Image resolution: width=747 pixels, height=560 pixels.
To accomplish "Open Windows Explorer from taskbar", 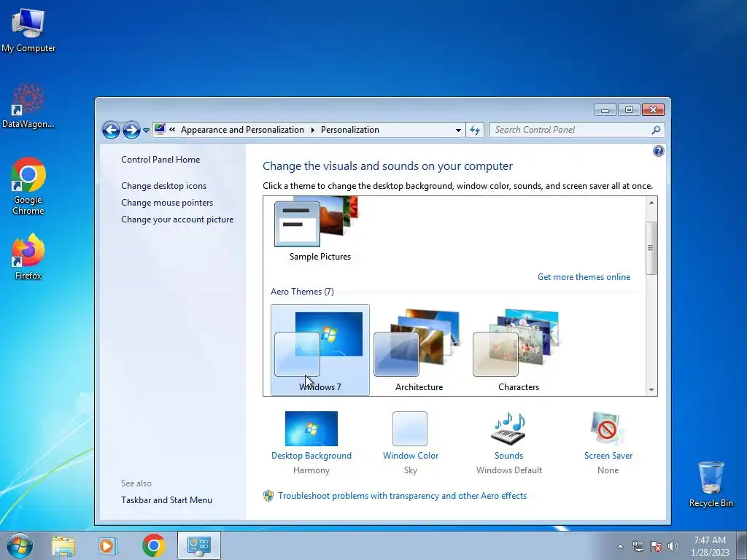I will tap(63, 545).
